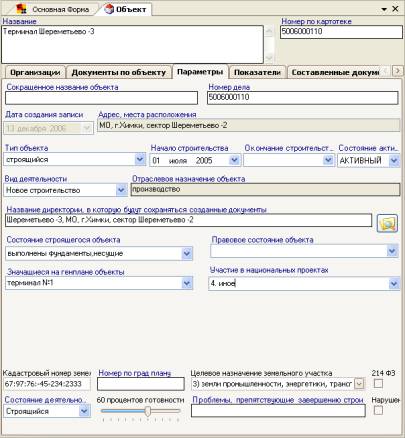
Task: Click the Название label
Action: (x=19, y=21)
